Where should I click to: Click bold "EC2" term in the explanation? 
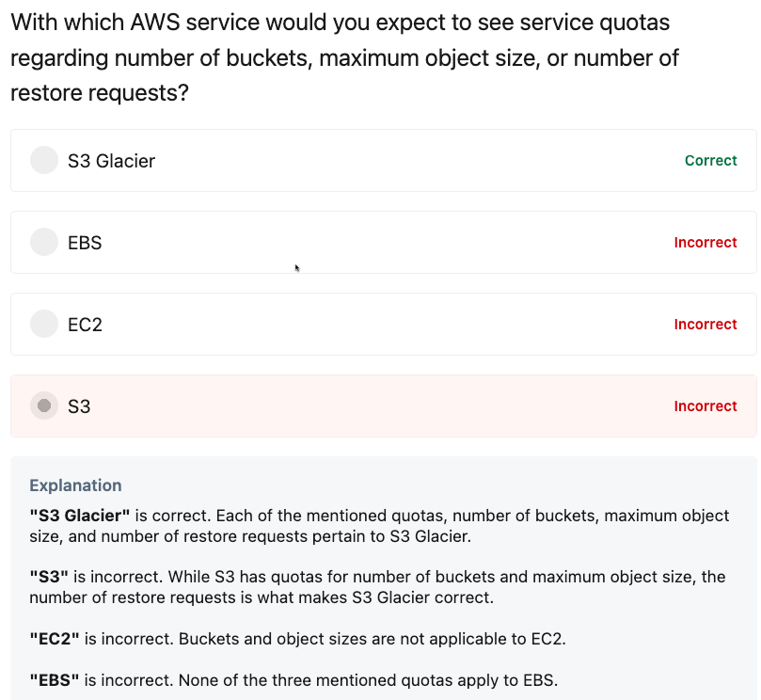pos(55,639)
